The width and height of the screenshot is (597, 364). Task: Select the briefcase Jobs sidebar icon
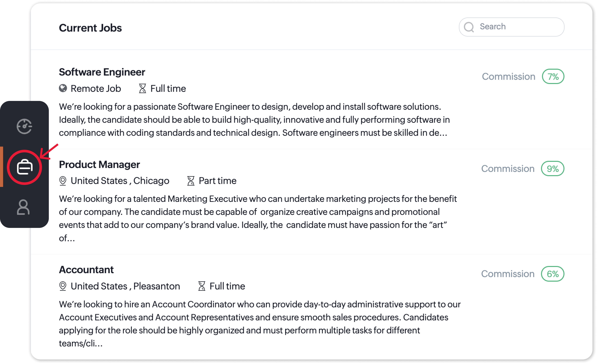tap(24, 167)
